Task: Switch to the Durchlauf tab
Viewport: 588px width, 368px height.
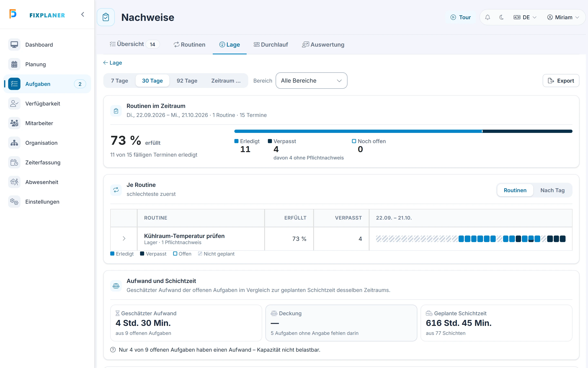Action: (x=271, y=45)
